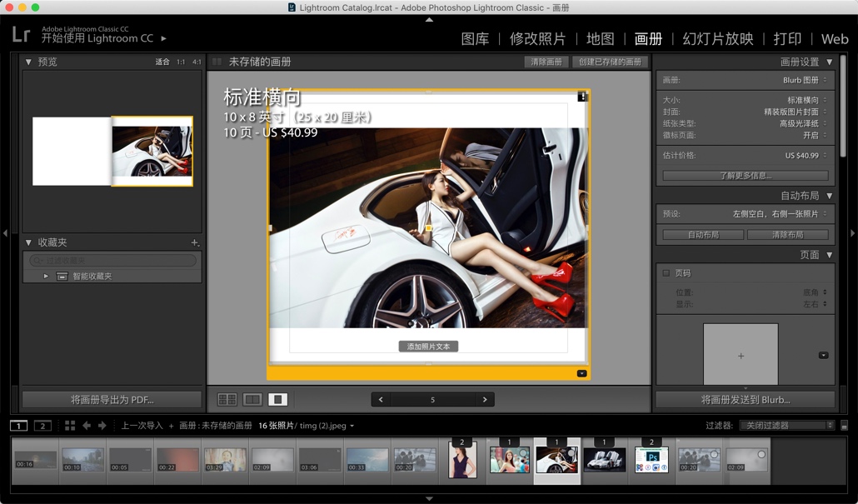Click the 清除画册 button

[x=546, y=62]
